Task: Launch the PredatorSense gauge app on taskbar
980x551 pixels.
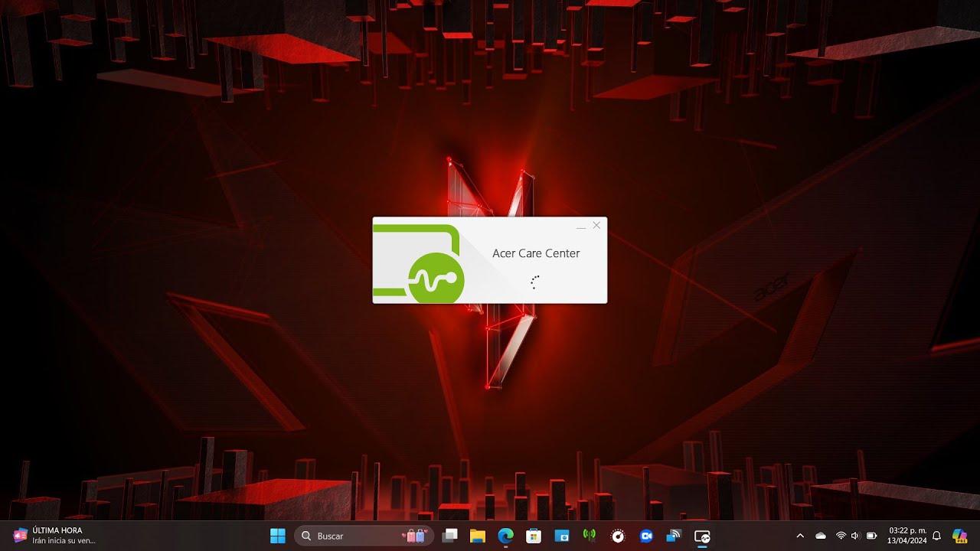Action: point(617,536)
